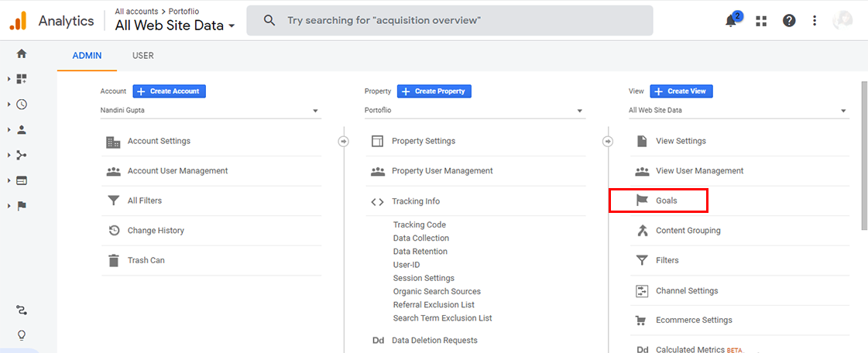Open Attribution icon in left sidebar
The width and height of the screenshot is (868, 353).
pyautogui.click(x=22, y=310)
